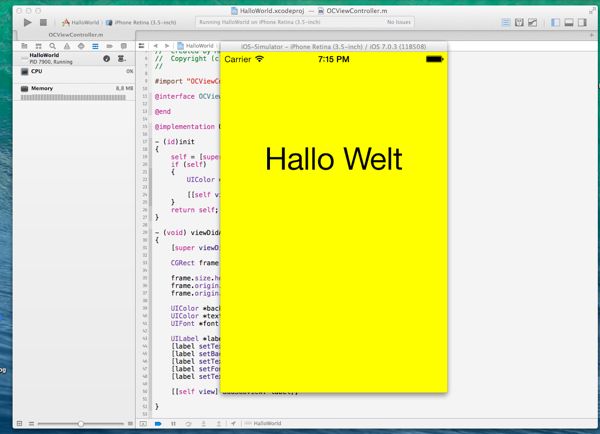Click the 'Hallo Welt' label in simulator
Screen dimensions: 600x434
point(334,159)
